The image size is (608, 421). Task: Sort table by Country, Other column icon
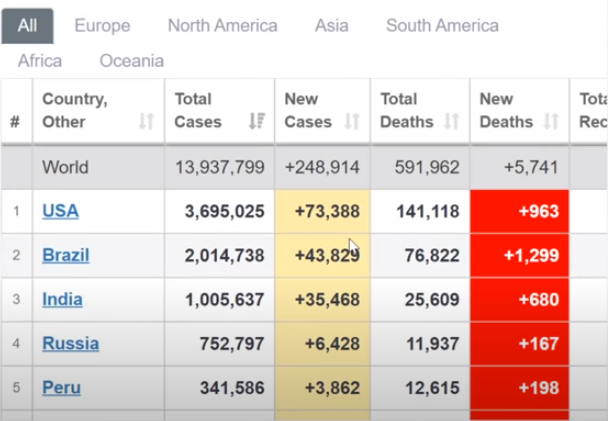[147, 121]
